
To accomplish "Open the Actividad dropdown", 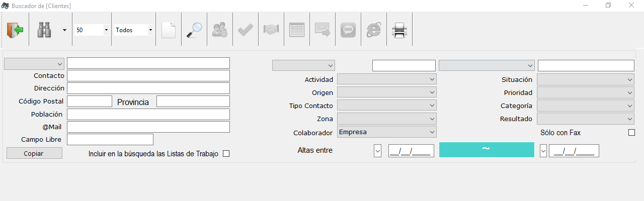I will tap(386, 79).
